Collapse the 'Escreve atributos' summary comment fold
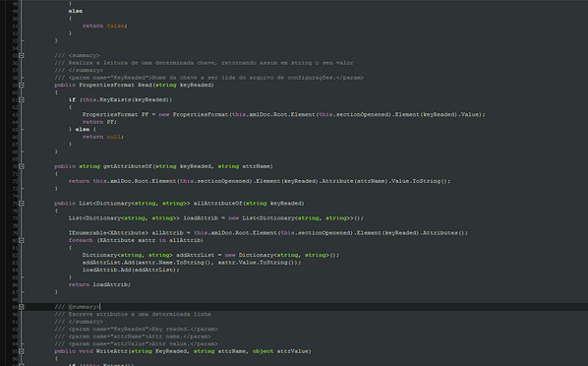The height and width of the screenshot is (366, 588). tap(22, 307)
